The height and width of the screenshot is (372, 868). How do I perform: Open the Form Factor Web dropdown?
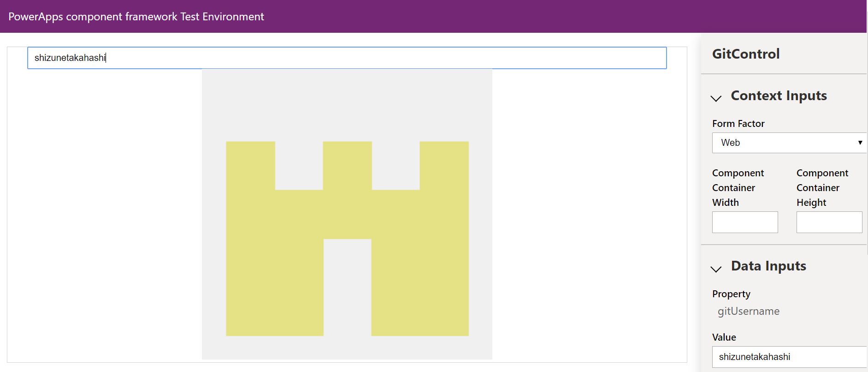(789, 143)
